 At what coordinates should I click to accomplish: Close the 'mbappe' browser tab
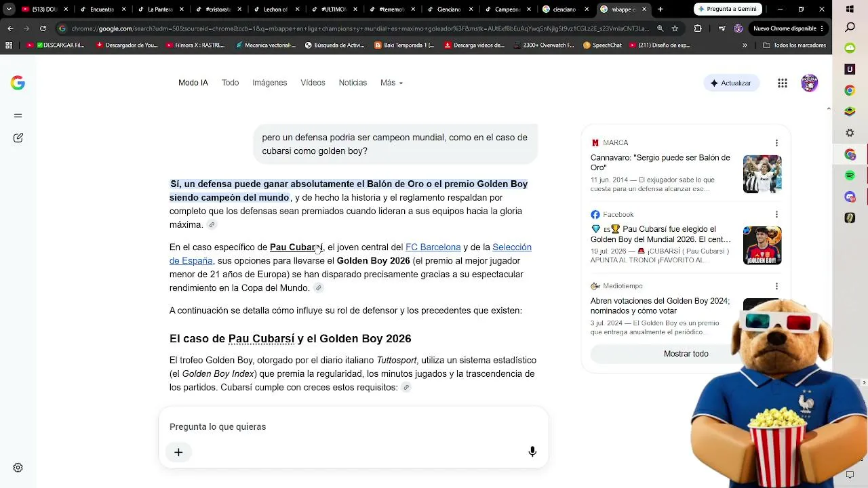[644, 9]
